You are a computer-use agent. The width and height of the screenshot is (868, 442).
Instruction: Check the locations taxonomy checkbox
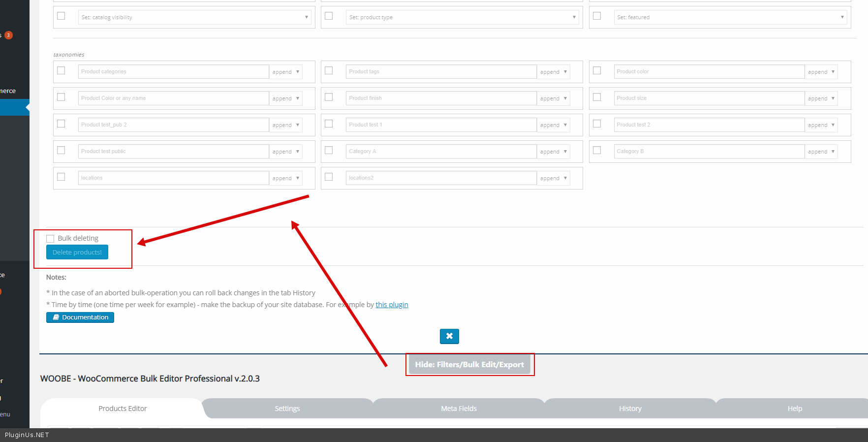point(61,177)
